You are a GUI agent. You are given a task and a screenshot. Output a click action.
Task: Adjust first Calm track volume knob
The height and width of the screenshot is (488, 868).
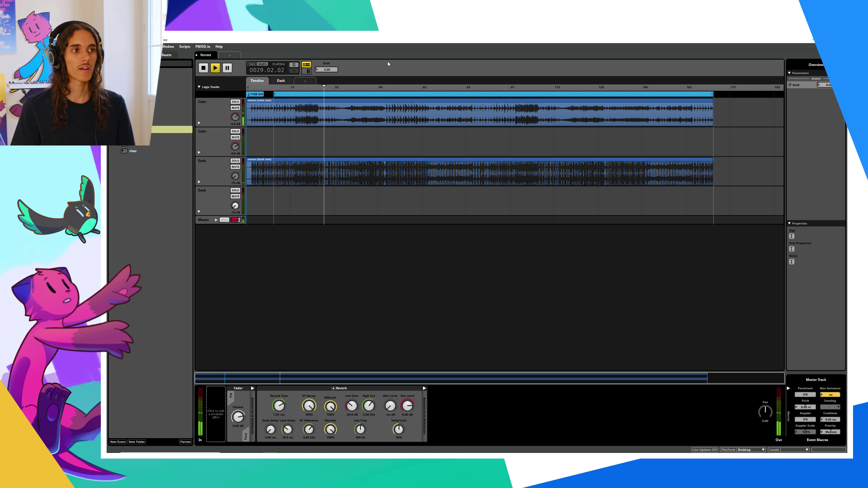(x=235, y=117)
